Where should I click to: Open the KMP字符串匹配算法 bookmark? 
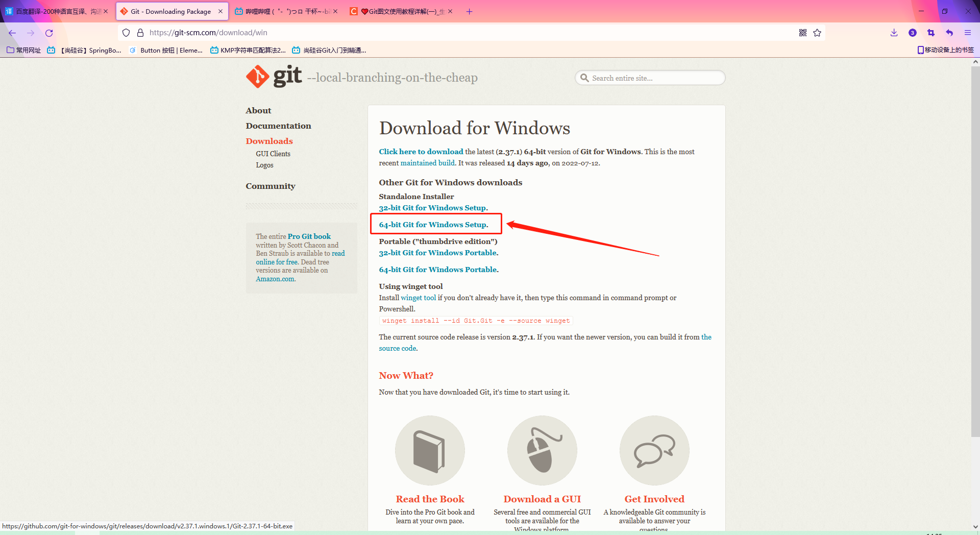point(248,50)
